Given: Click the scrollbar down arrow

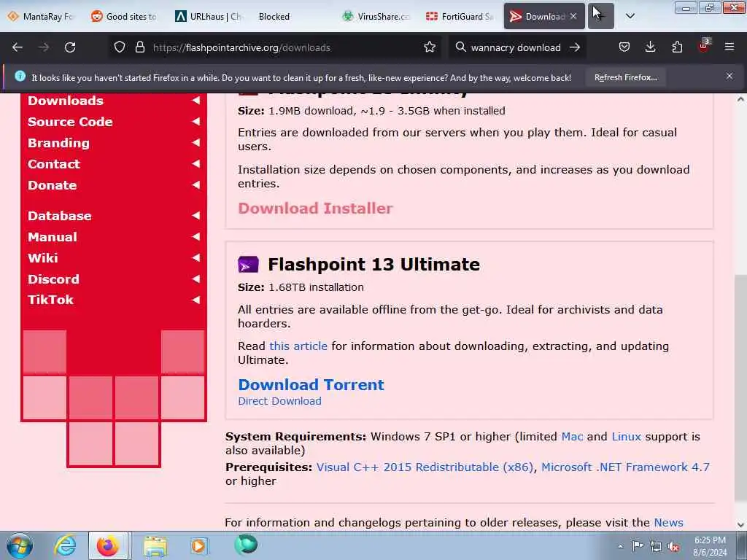Looking at the screenshot, I should (740, 525).
